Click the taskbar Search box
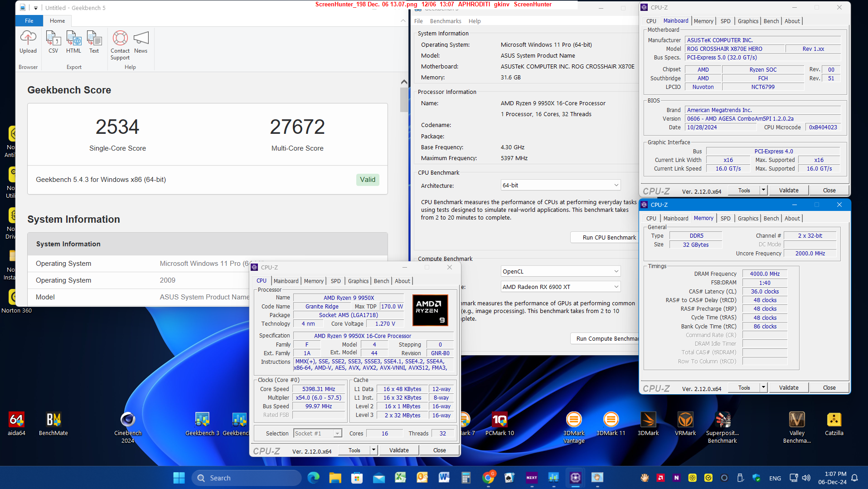The height and width of the screenshot is (489, 868). [247, 478]
